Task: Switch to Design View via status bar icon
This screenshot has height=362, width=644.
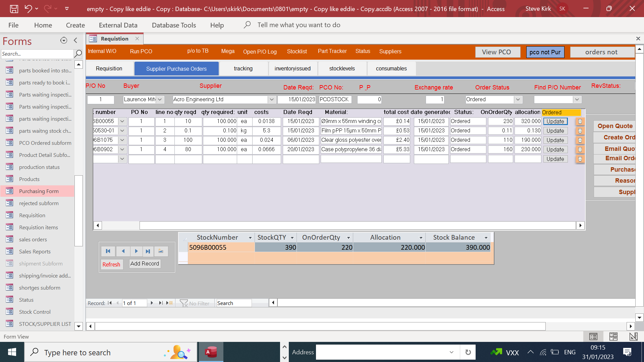Action: pyautogui.click(x=633, y=337)
